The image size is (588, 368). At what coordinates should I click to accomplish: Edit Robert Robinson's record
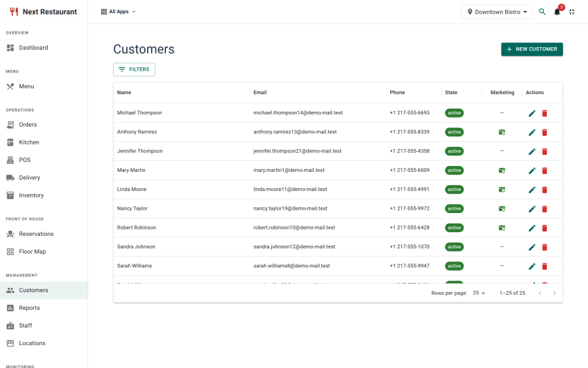tap(532, 228)
